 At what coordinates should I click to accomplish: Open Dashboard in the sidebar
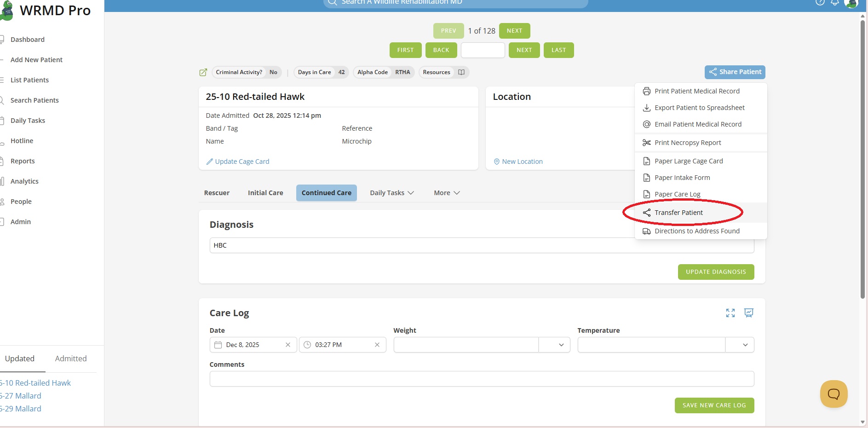click(28, 40)
